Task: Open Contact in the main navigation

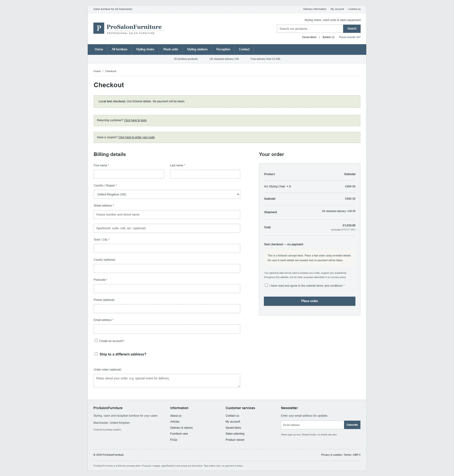Action: tap(244, 49)
